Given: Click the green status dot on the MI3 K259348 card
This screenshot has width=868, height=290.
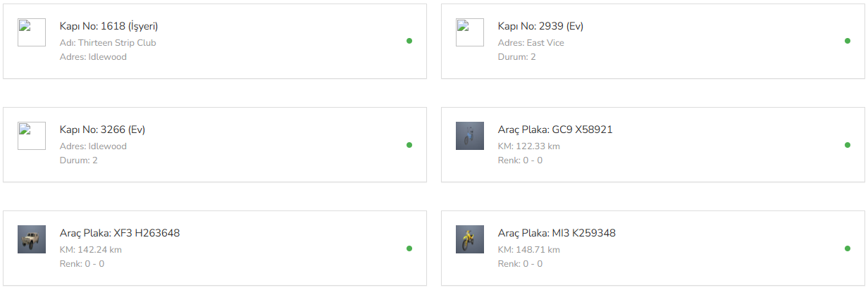Looking at the screenshot, I should click(848, 248).
